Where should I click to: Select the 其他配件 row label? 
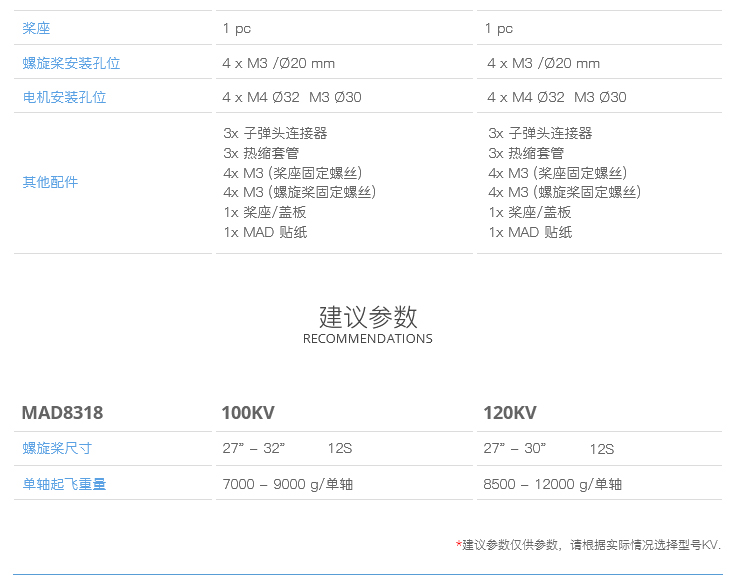[50, 182]
